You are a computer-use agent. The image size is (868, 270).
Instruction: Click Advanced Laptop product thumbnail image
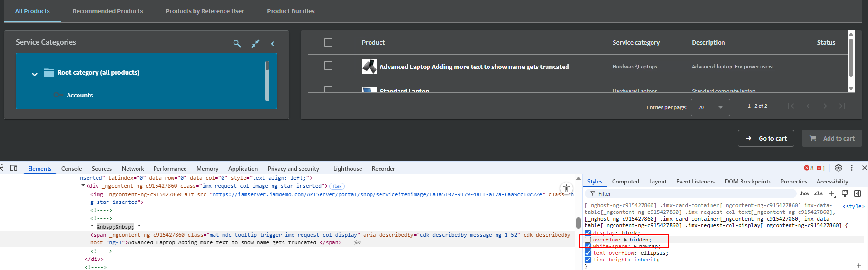click(369, 67)
